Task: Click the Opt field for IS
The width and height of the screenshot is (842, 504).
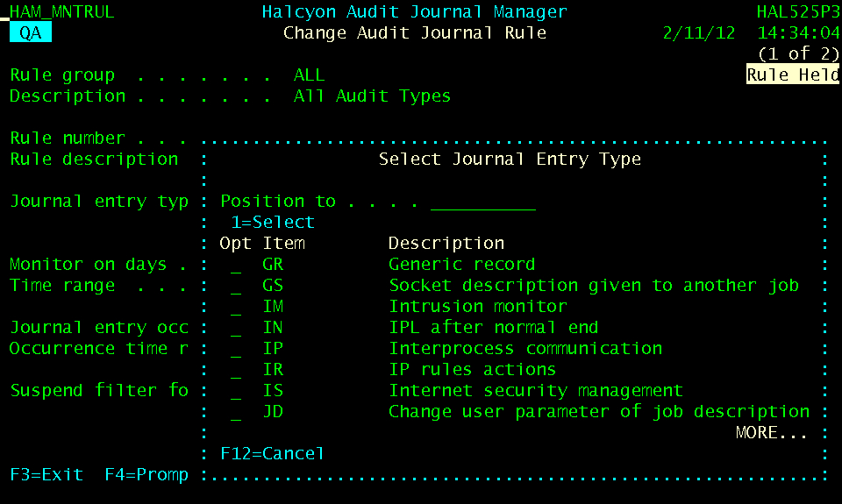Action: tap(236, 391)
